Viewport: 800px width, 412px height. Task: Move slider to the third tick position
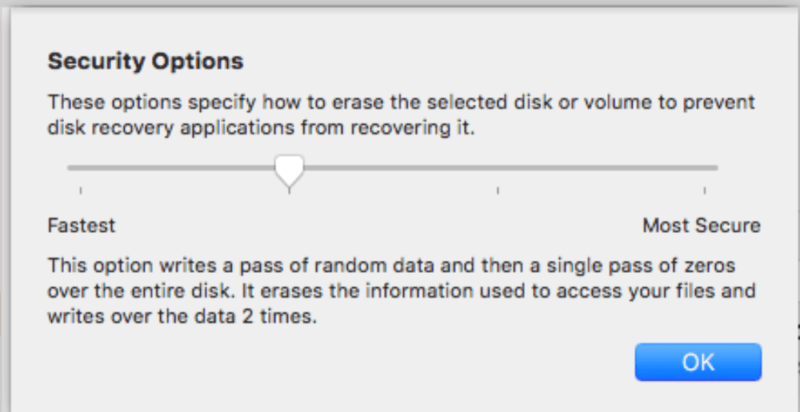tap(497, 168)
